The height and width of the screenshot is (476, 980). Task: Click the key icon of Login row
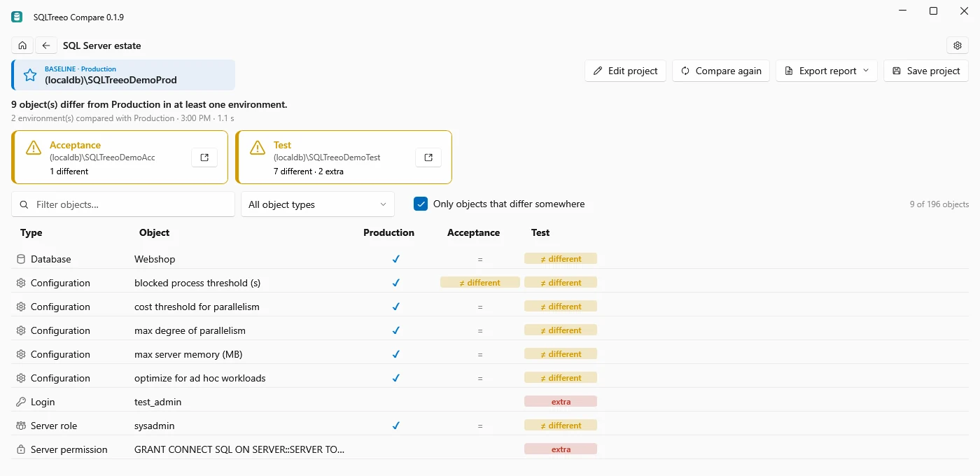(x=21, y=402)
